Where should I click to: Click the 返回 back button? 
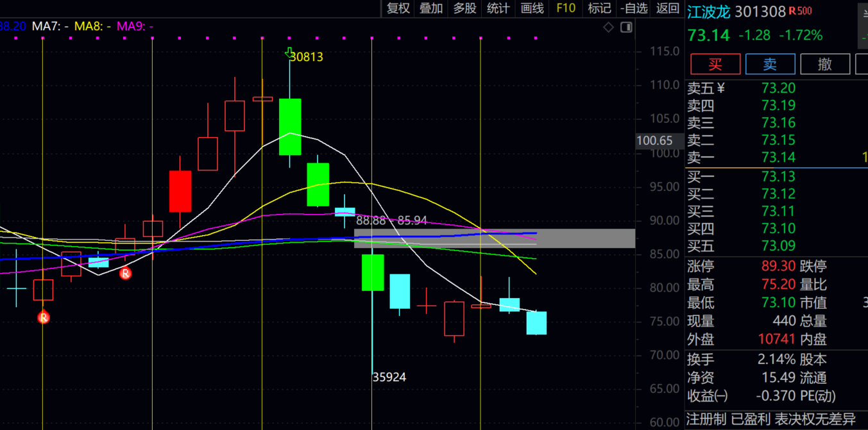668,8
